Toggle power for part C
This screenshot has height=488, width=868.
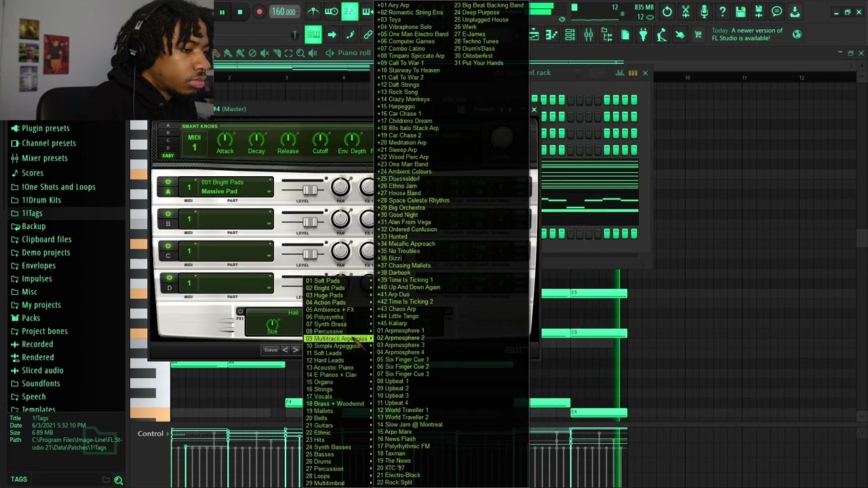[167, 245]
